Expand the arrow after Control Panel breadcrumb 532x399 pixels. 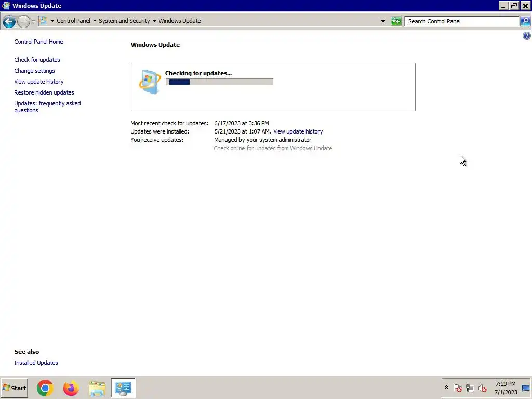point(95,21)
